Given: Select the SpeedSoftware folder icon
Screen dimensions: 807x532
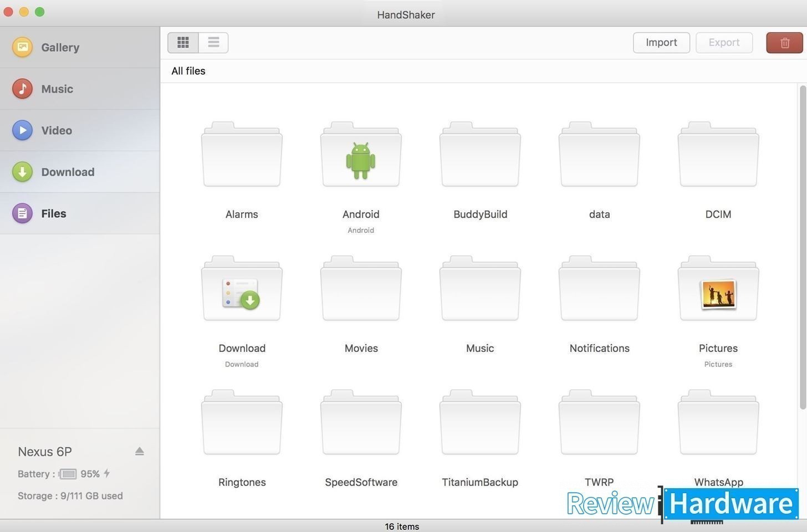Looking at the screenshot, I should 361,422.
